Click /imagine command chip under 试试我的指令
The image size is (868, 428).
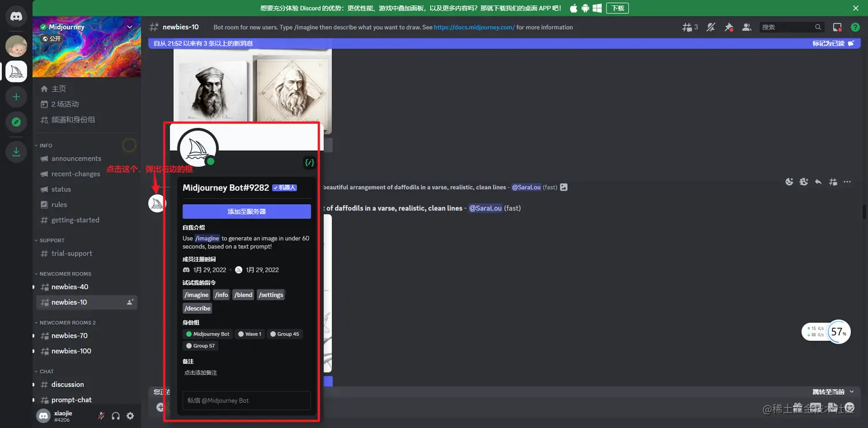point(196,295)
